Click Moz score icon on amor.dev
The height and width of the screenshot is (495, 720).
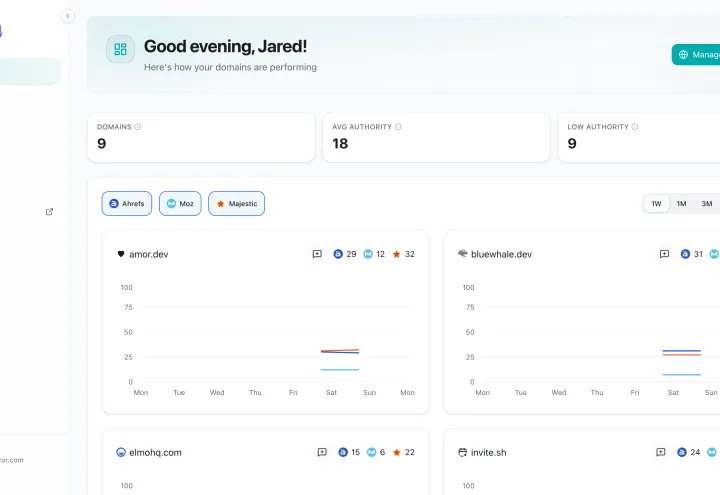tap(368, 254)
